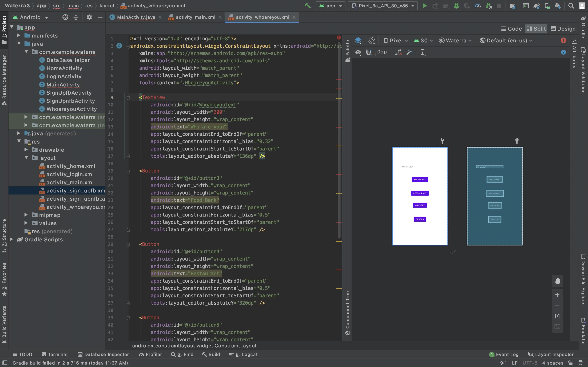The width and height of the screenshot is (588, 367).
Task: Open the Default (en-us) locale dropdown
Action: (x=506, y=41)
